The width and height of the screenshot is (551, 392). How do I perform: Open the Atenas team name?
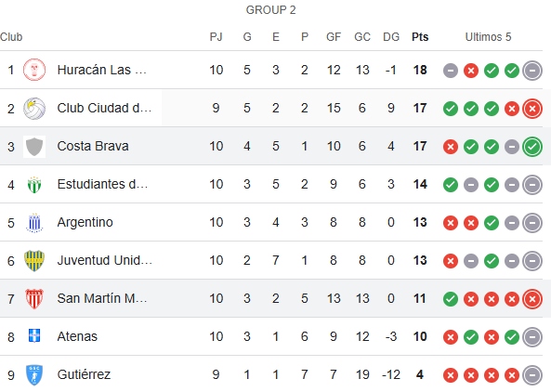pos(77,336)
